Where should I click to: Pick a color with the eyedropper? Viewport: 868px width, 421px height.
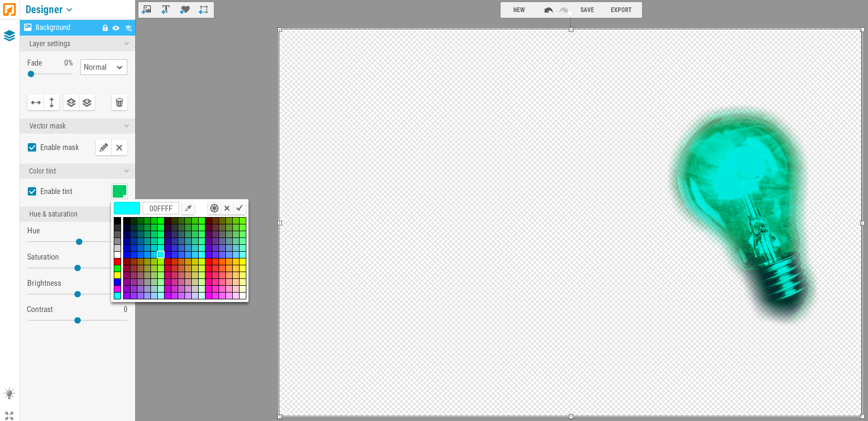(188, 208)
